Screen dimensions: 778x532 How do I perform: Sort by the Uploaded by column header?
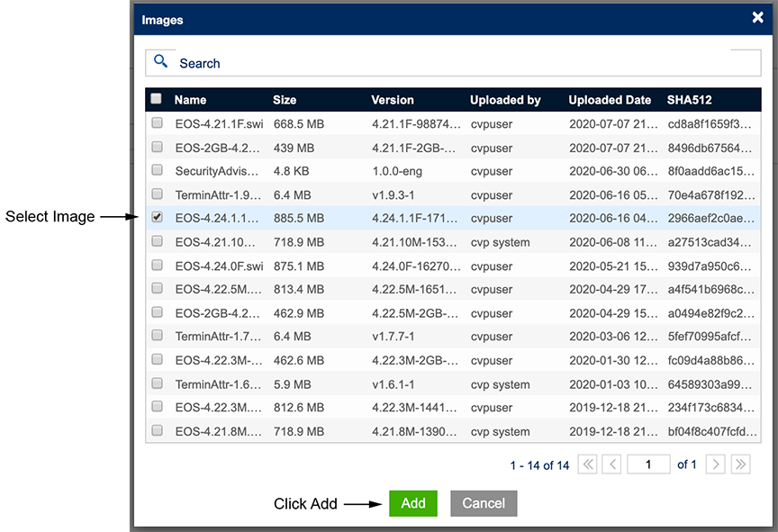pyautogui.click(x=505, y=100)
